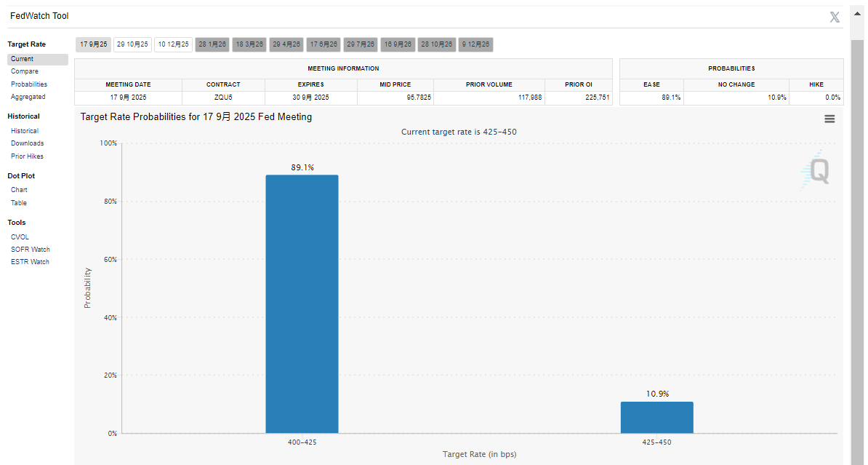This screenshot has height=465, width=868.
Task: Click the Q watermark logo on chart
Action: (x=819, y=172)
